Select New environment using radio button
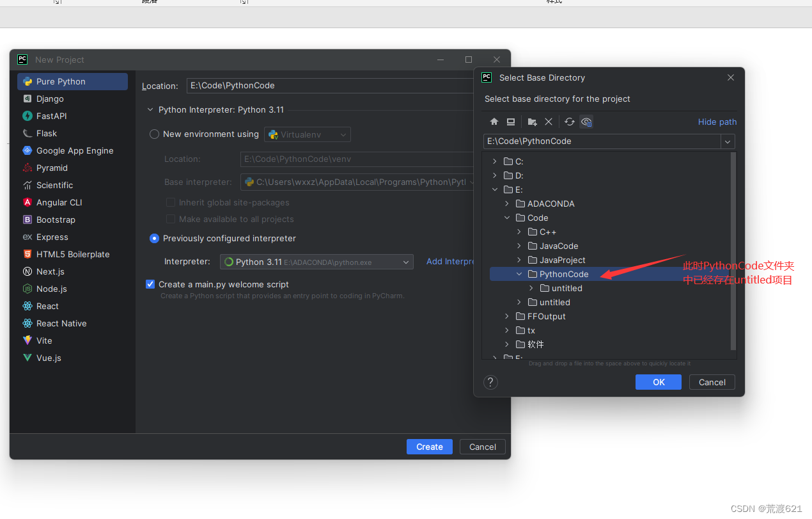 point(154,134)
